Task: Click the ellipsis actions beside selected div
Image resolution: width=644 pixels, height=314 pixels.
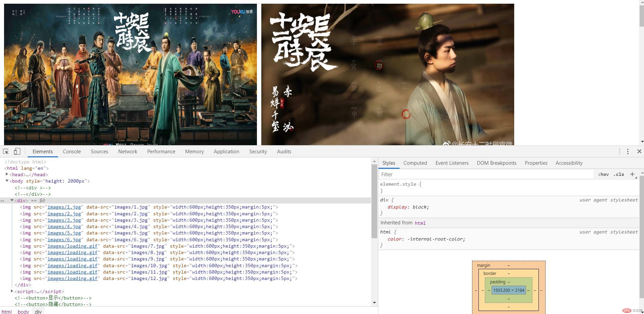Action: tap(2, 201)
